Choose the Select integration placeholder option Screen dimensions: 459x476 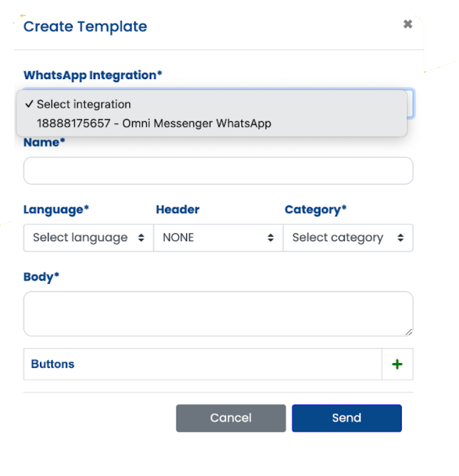(83, 104)
